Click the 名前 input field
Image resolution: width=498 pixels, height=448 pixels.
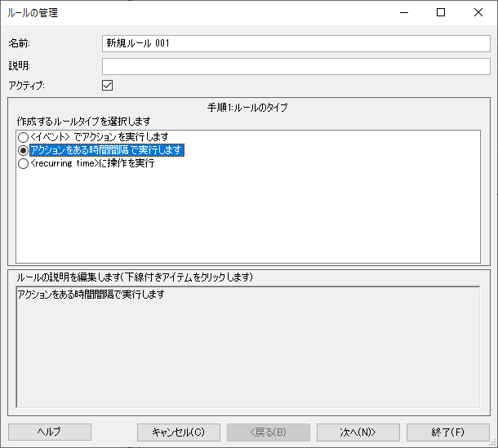tap(296, 43)
